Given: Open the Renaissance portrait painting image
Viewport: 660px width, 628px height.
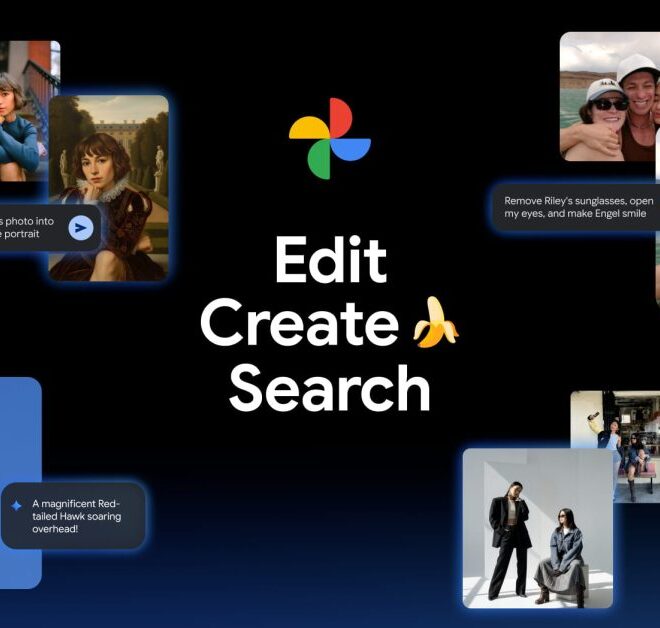Looking at the screenshot, I should coord(109,188).
